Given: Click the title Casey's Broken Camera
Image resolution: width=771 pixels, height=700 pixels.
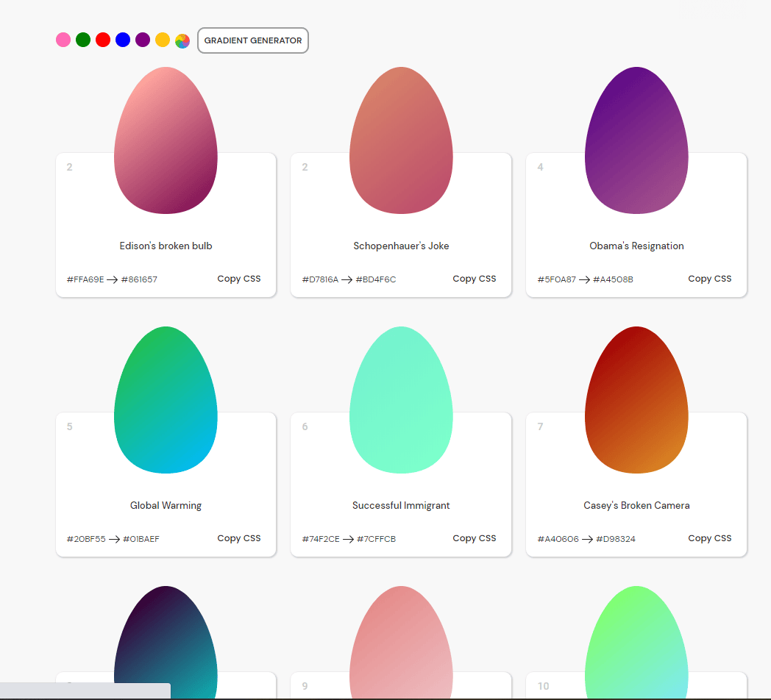Looking at the screenshot, I should [x=636, y=505].
